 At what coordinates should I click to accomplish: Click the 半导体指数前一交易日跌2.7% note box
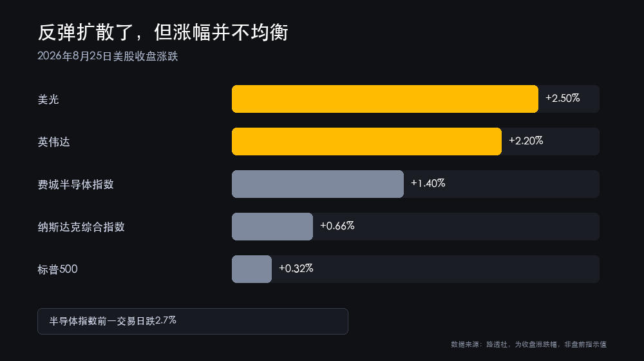193,321
